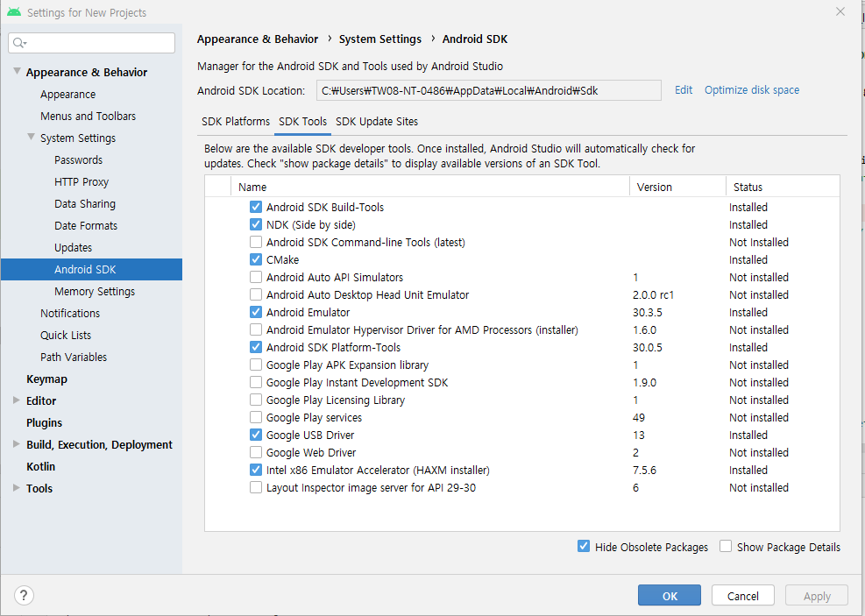This screenshot has height=616, width=865.
Task: Uncheck the CMake checkbox
Action: (x=256, y=259)
